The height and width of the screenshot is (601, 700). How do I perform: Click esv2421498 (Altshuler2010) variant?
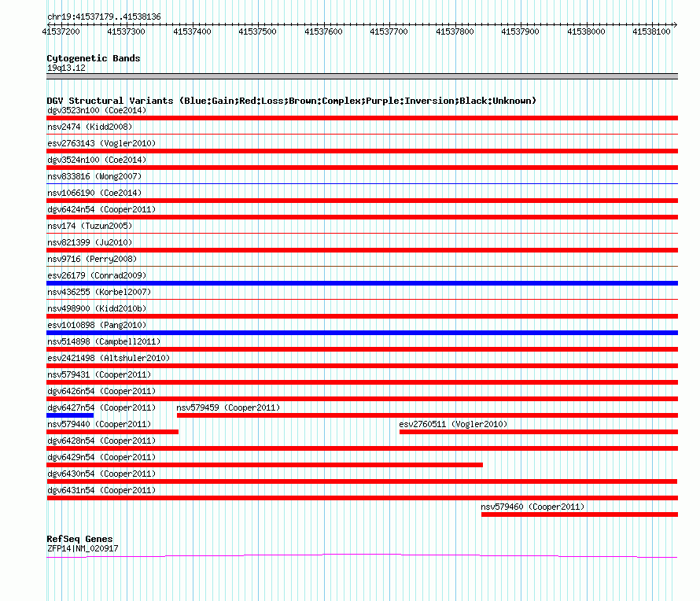(109, 358)
